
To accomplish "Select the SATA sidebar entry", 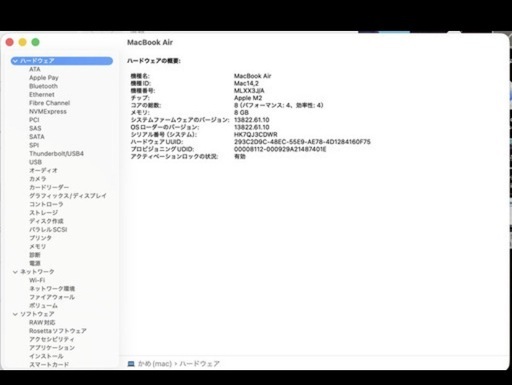I will (x=37, y=137).
